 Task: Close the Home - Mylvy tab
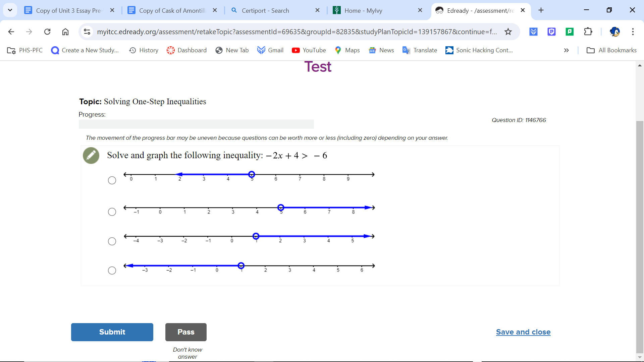(x=420, y=10)
